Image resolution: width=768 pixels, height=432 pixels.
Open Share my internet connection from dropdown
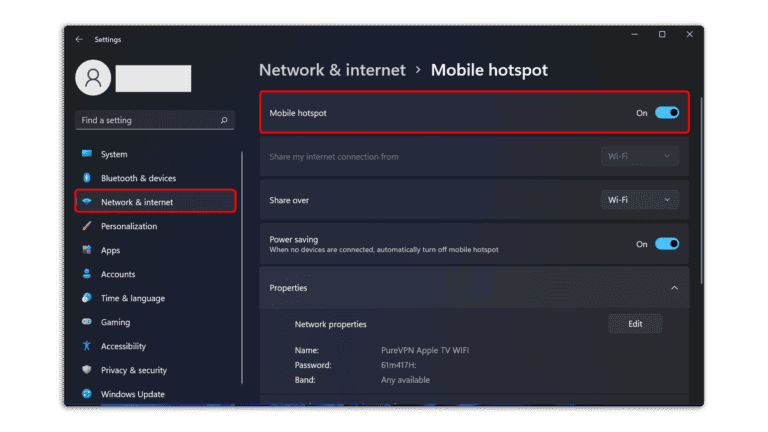[x=640, y=156]
